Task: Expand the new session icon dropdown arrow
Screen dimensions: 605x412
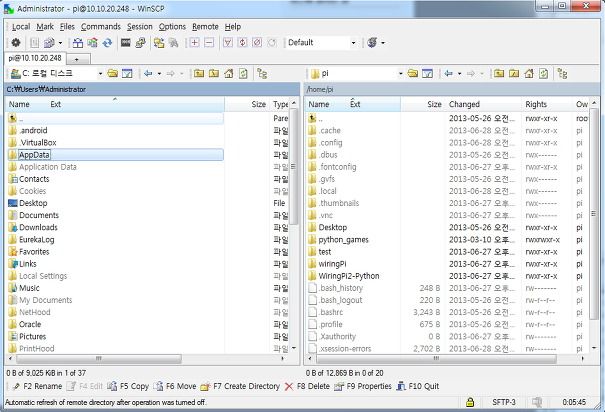Action: (383, 42)
